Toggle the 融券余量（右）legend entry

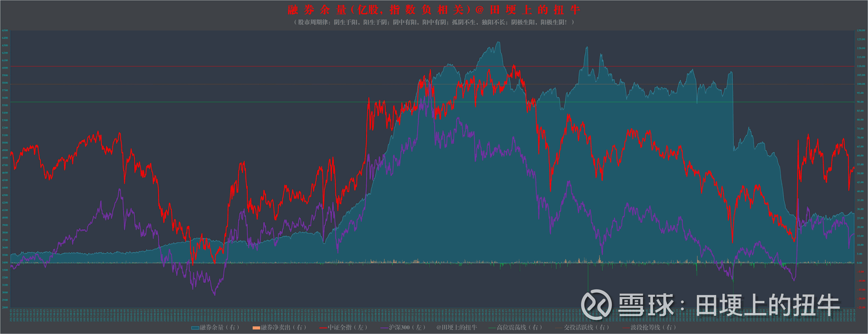pos(219,327)
